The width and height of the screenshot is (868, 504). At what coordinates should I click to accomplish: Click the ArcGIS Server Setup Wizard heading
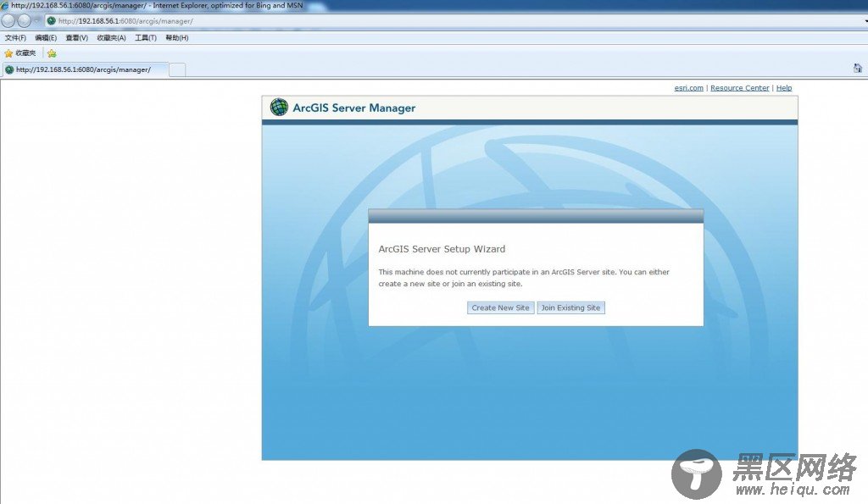[x=442, y=249]
